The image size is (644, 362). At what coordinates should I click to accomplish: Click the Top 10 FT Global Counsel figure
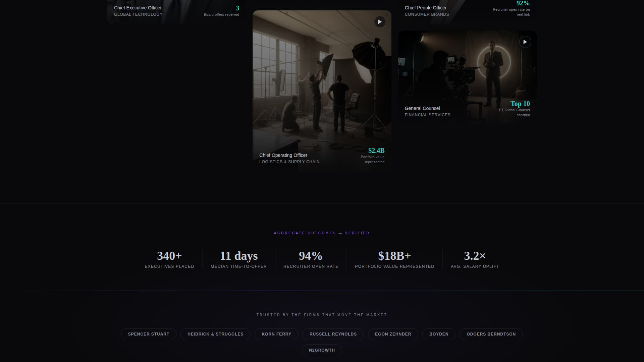coord(520,104)
